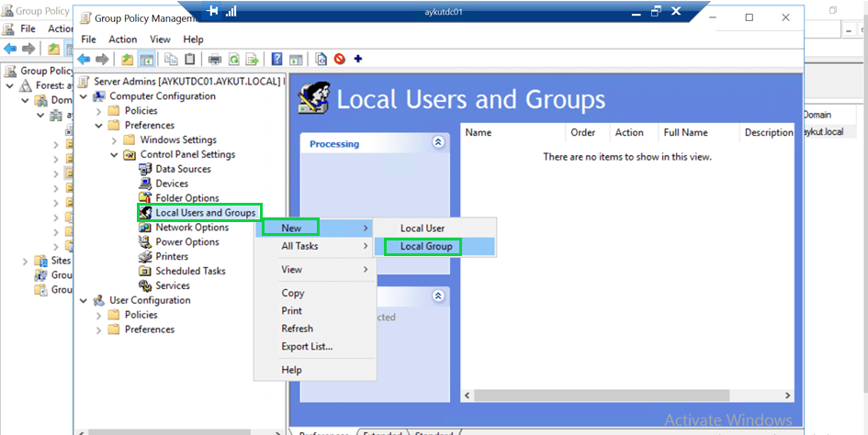868x435 pixels.
Task: Click the green Refresh toolbar icon
Action: [234, 60]
